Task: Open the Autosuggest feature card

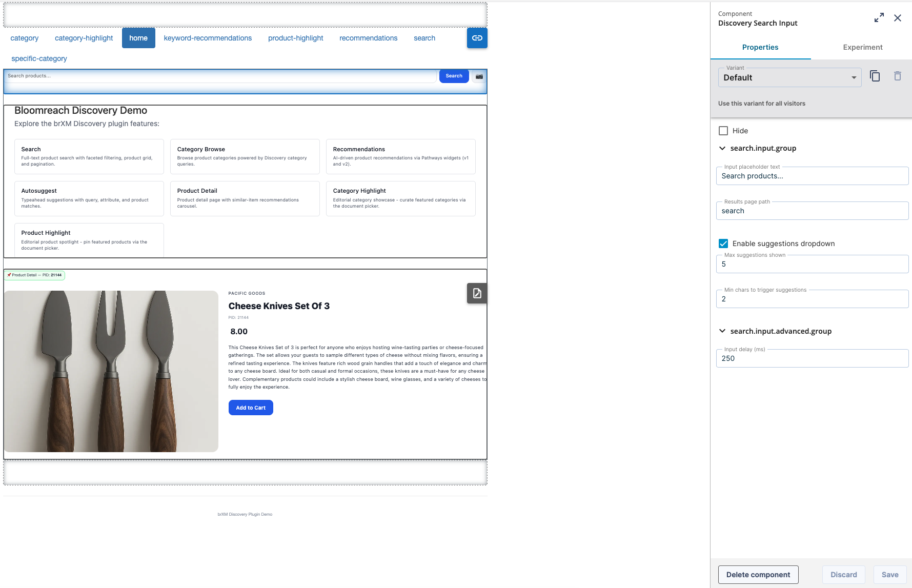Action: (89, 198)
